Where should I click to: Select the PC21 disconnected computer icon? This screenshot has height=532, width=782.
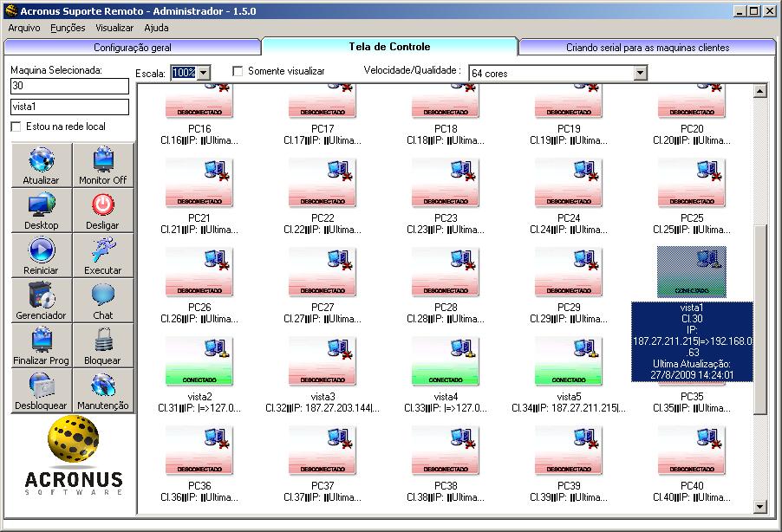[199, 183]
